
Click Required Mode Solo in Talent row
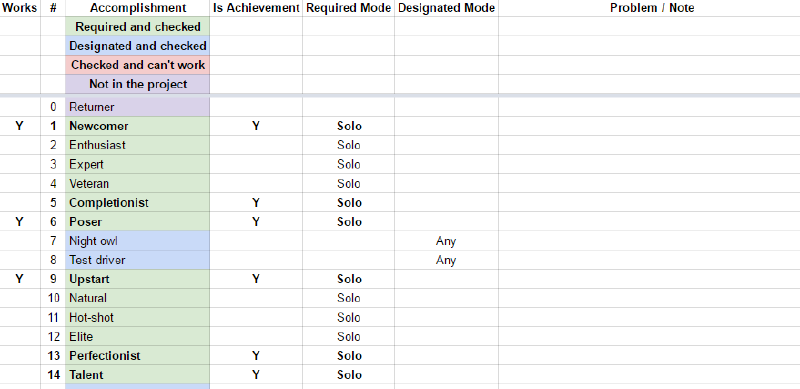[349, 375]
